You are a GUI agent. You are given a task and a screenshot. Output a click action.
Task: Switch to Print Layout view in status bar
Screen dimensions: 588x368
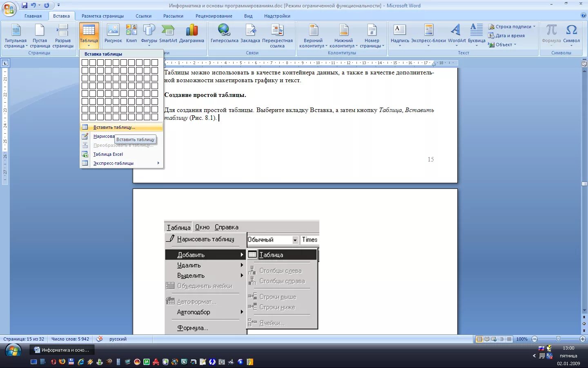479,339
